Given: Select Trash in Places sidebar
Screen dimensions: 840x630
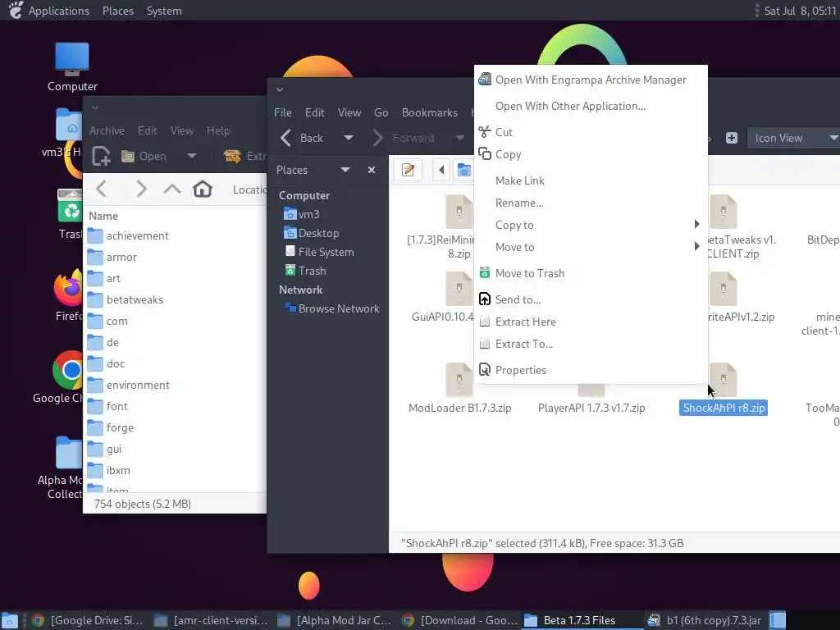Looking at the screenshot, I should (305, 271).
